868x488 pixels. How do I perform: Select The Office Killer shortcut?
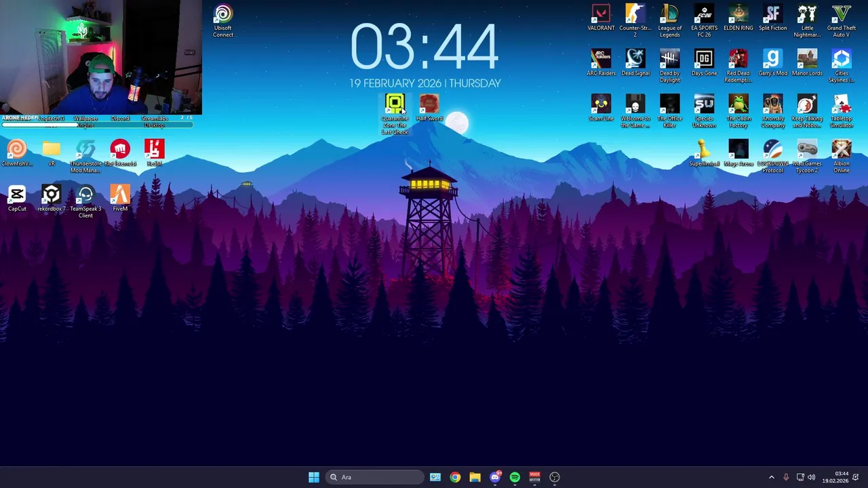point(670,111)
